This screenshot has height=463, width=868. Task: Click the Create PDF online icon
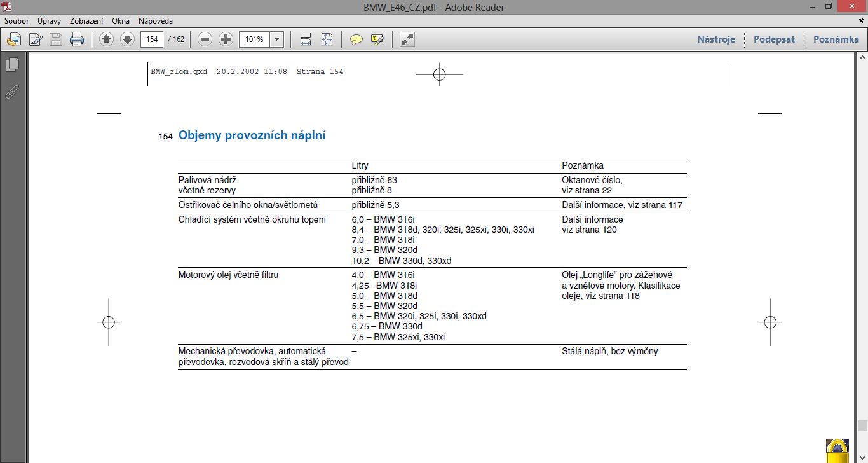(x=13, y=39)
